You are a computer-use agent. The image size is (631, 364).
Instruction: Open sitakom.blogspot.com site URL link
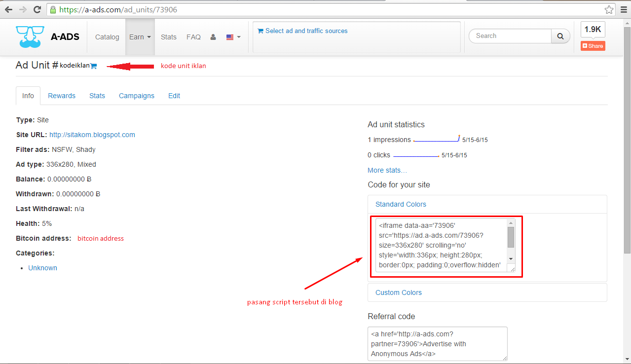click(92, 135)
